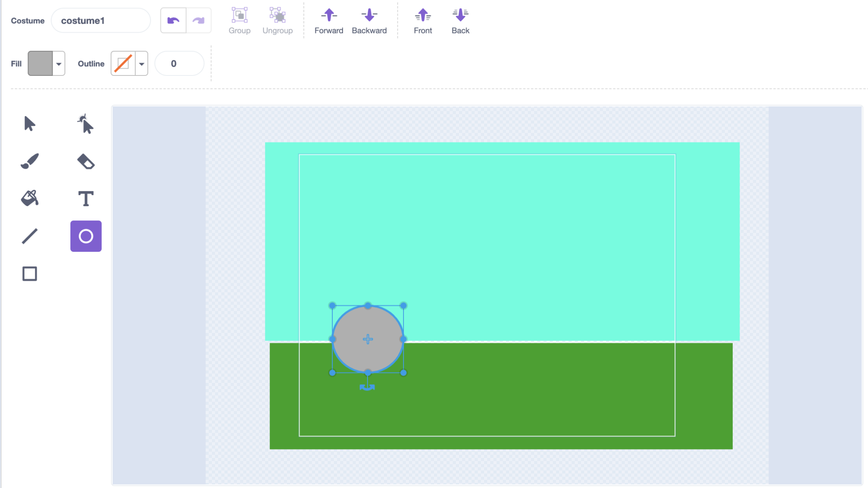The height and width of the screenshot is (488, 868).
Task: Click the gray Fill color swatch
Action: click(39, 63)
